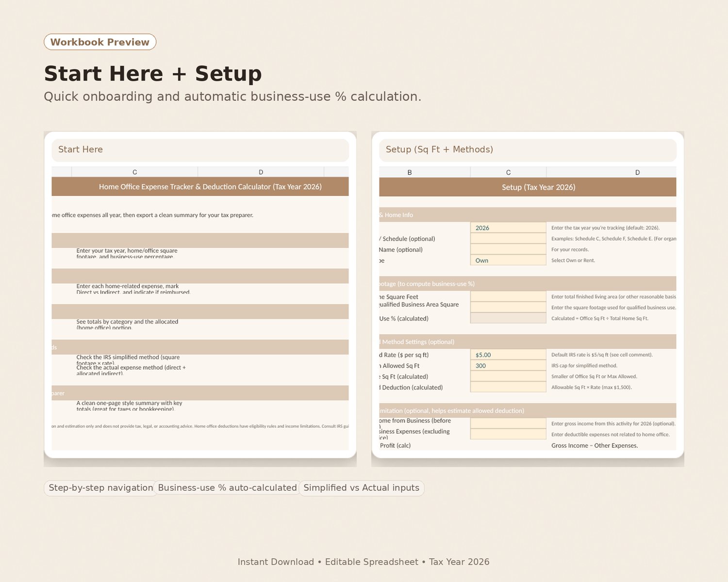
Task: Select the Business-use % auto-calculated pill
Action: (227, 488)
